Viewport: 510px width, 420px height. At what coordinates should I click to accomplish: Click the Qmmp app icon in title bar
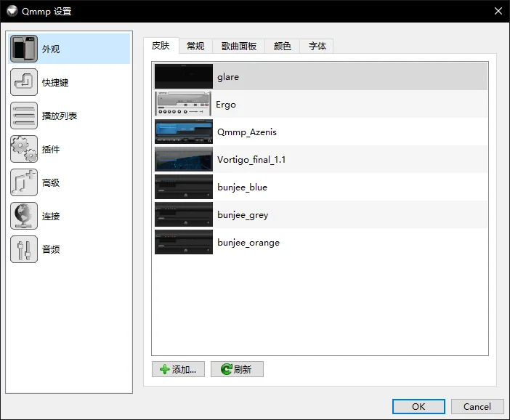(12, 11)
